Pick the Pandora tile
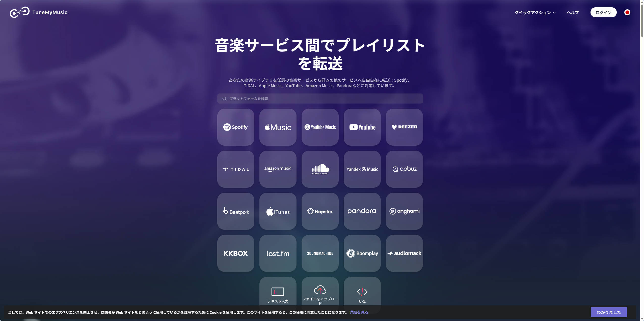This screenshot has height=321, width=644. [x=362, y=211]
